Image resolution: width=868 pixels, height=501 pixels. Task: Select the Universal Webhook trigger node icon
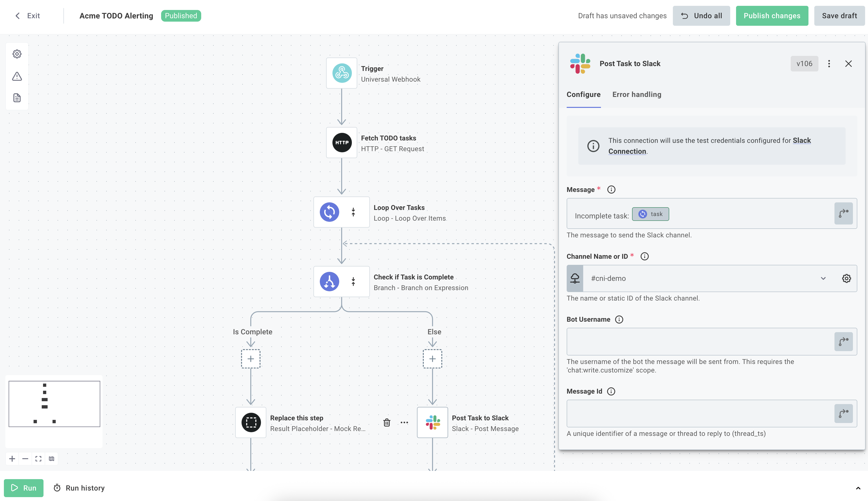coord(341,73)
